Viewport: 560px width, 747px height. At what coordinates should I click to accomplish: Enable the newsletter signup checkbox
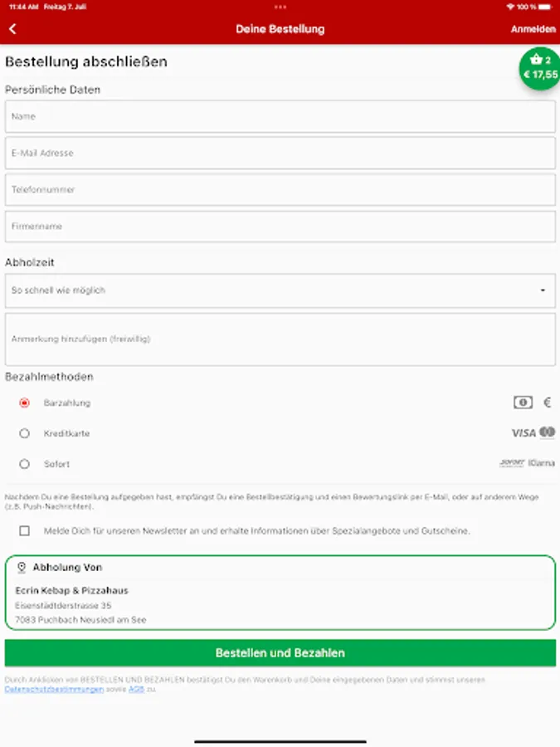coord(24,530)
